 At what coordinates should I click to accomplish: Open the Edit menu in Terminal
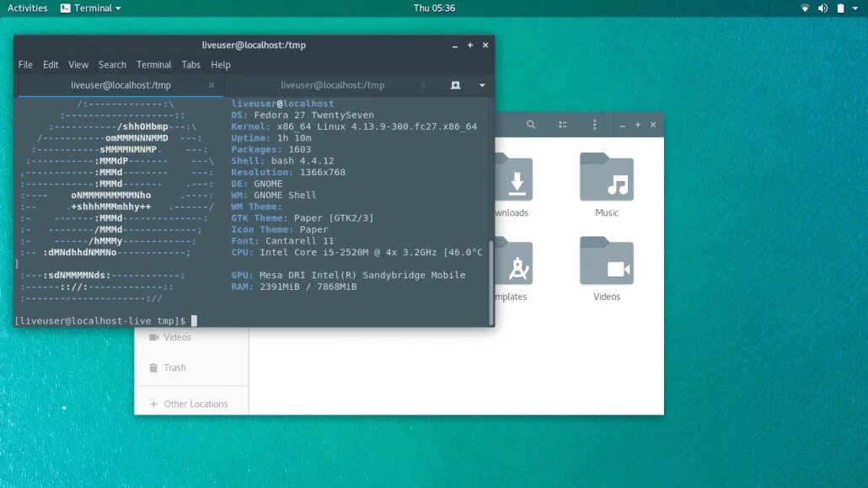[x=51, y=65]
